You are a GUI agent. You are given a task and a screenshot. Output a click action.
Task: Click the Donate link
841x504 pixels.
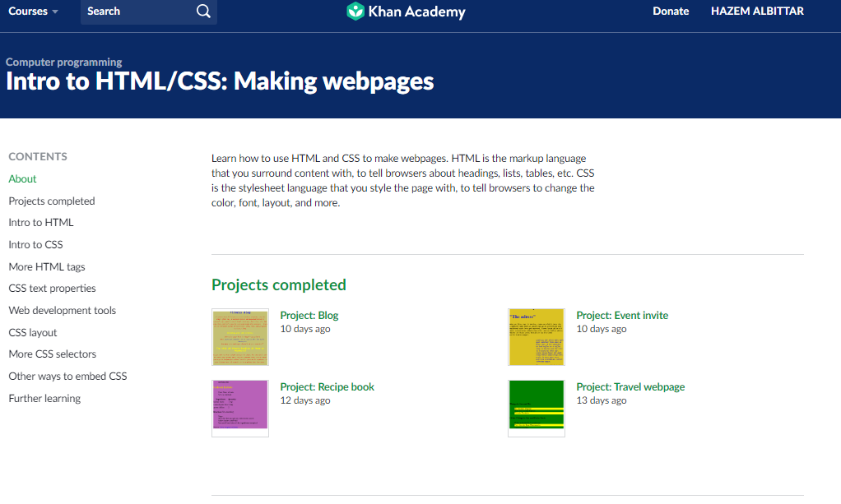[x=671, y=12]
